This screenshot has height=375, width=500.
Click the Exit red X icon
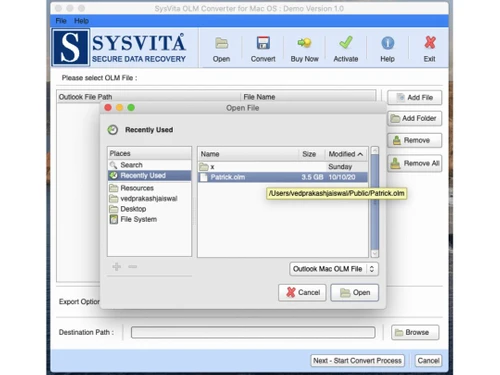point(430,43)
